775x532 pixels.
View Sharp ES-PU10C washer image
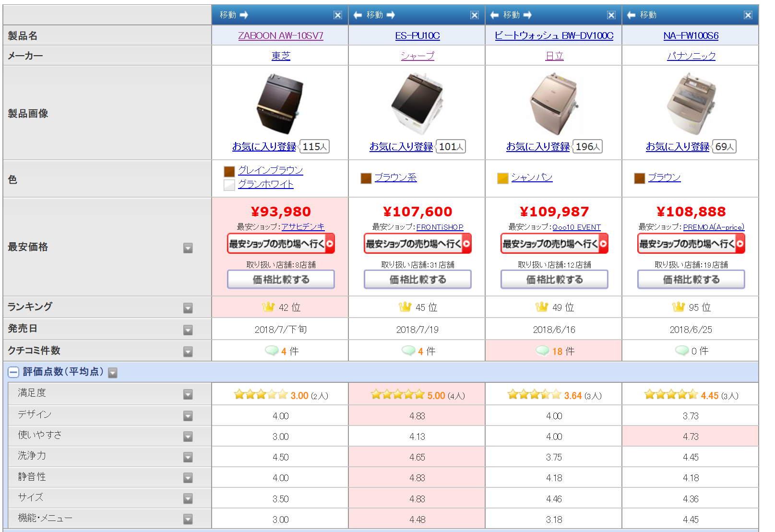(417, 103)
